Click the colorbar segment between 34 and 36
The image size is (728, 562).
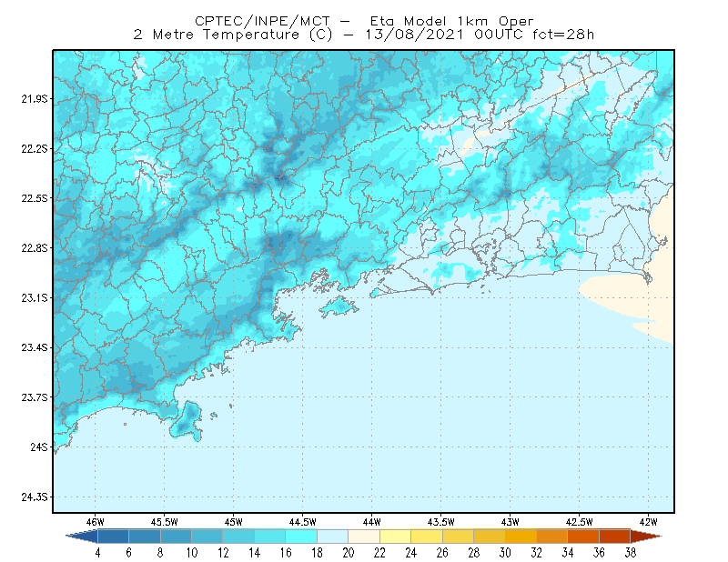[x=583, y=537]
